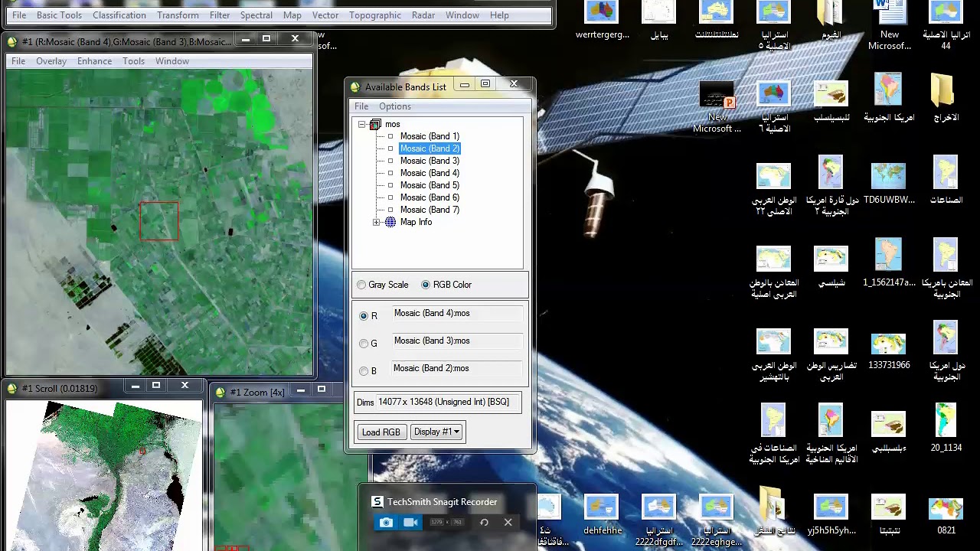This screenshot has width=980, height=551.
Task: Click the Available Bands List title icon
Action: point(355,86)
